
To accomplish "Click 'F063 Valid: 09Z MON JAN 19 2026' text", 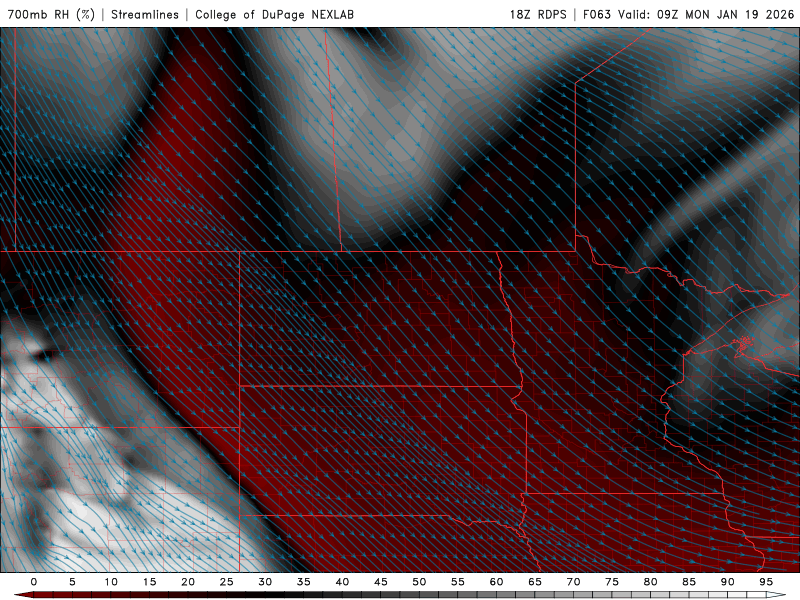I will pos(689,14).
